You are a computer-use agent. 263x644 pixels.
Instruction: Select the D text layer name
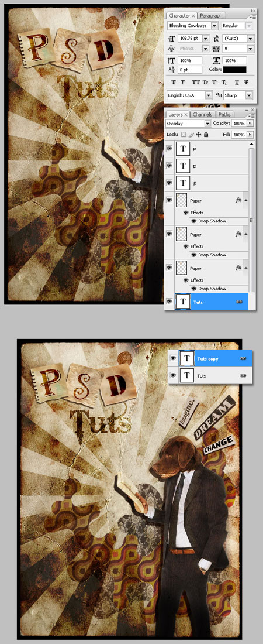tap(195, 166)
